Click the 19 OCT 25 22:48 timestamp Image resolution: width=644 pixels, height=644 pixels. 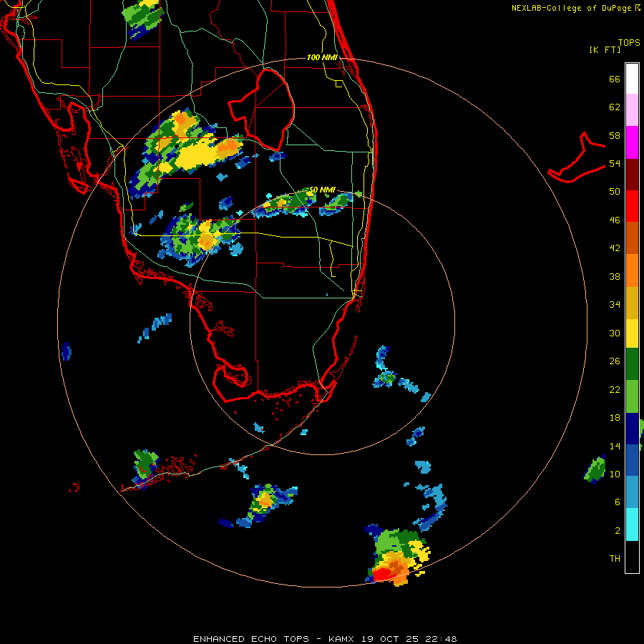[409, 639]
